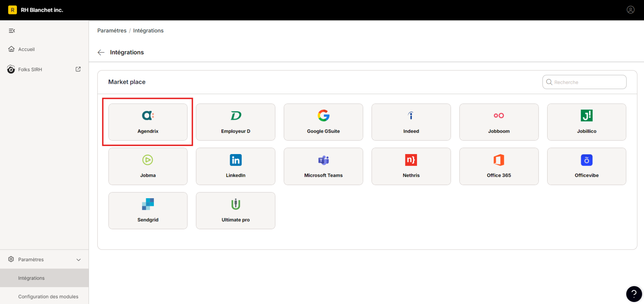Image resolution: width=644 pixels, height=304 pixels.
Task: Click Intégrations in the breadcrumb
Action: (x=148, y=31)
